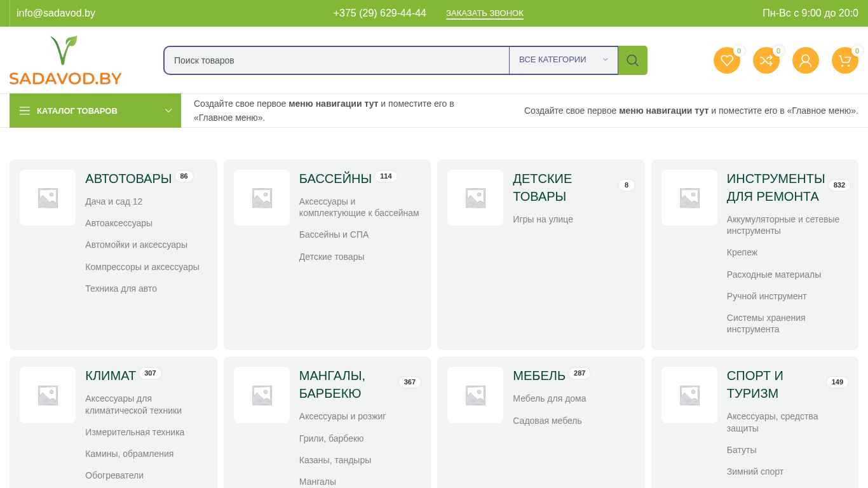Open the Инструменты для ремонта heading

coord(776,187)
